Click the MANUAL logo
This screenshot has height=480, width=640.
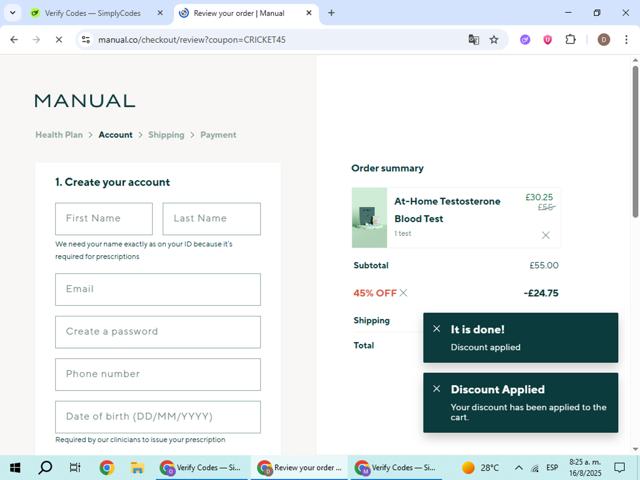84,101
